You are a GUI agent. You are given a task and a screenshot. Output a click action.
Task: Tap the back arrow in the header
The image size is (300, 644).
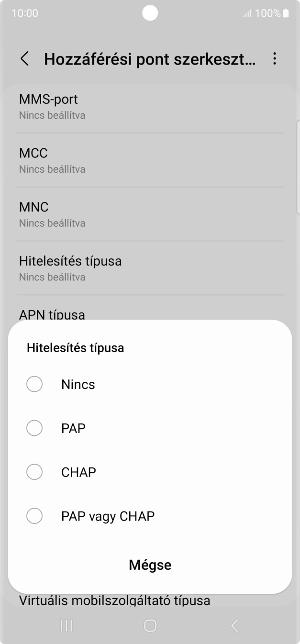coord(24,58)
